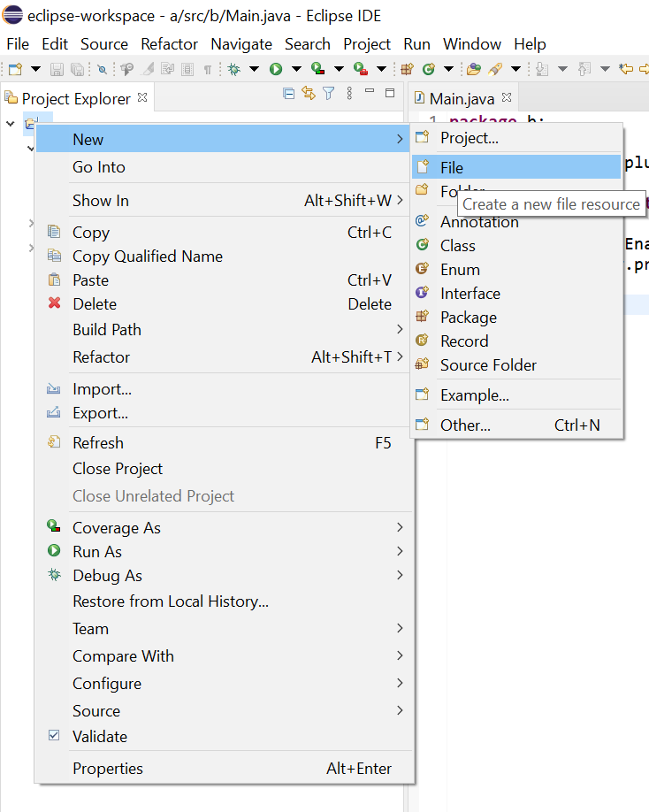Screen dimensions: 649x812
Task: Open the New Java Class dropdown arrow
Action: coord(448,69)
